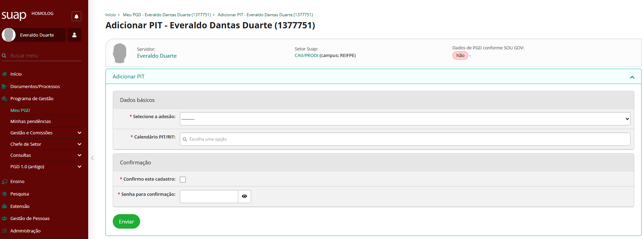
Task: Click the Meu PGD breadcrumb link
Action: (167, 15)
